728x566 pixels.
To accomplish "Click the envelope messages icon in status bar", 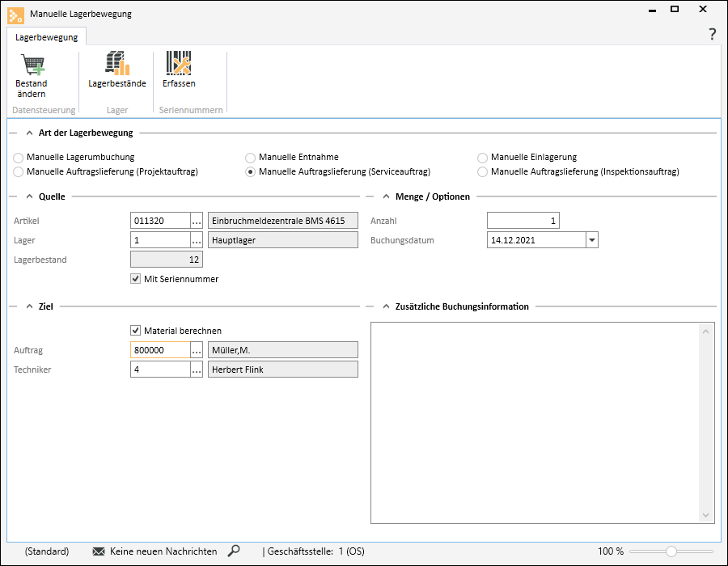I will click(99, 551).
